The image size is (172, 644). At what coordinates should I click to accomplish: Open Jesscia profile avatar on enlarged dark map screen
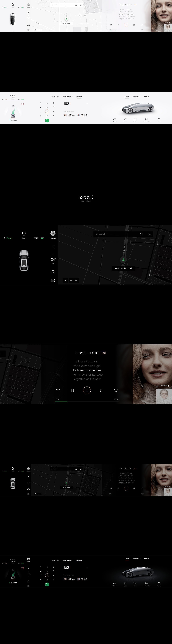(x=53, y=233)
